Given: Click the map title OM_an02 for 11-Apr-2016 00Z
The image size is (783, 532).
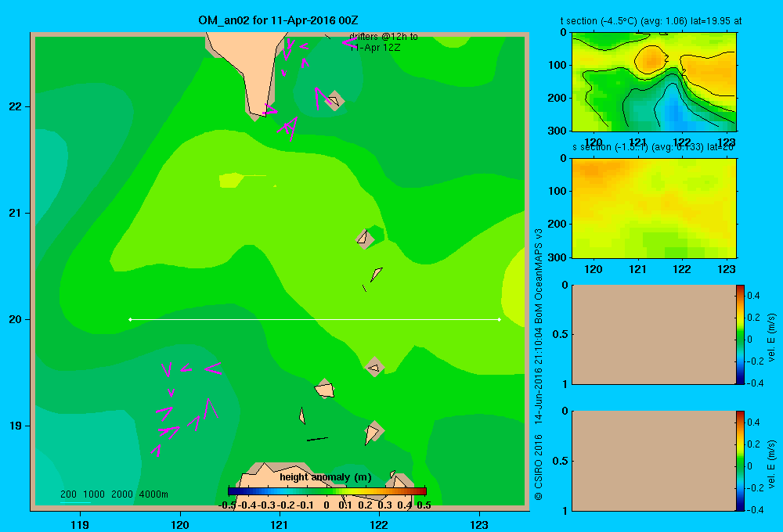Looking at the screenshot, I should 278,20.
